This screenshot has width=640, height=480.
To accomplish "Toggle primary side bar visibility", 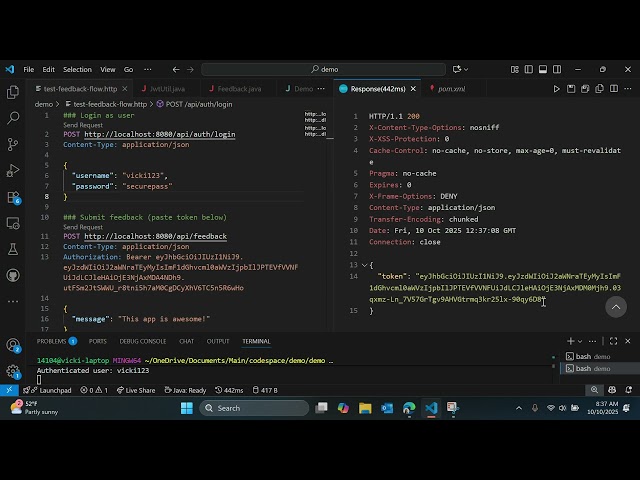I will (x=529, y=69).
